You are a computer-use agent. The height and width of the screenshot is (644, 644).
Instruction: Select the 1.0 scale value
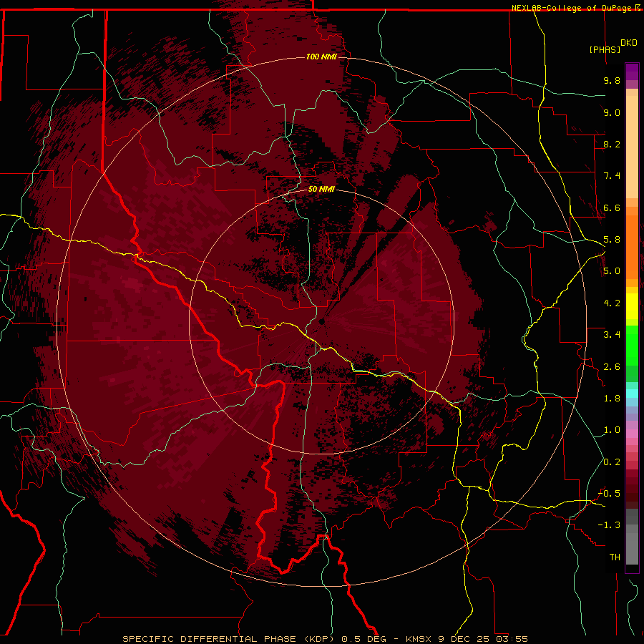click(612, 430)
